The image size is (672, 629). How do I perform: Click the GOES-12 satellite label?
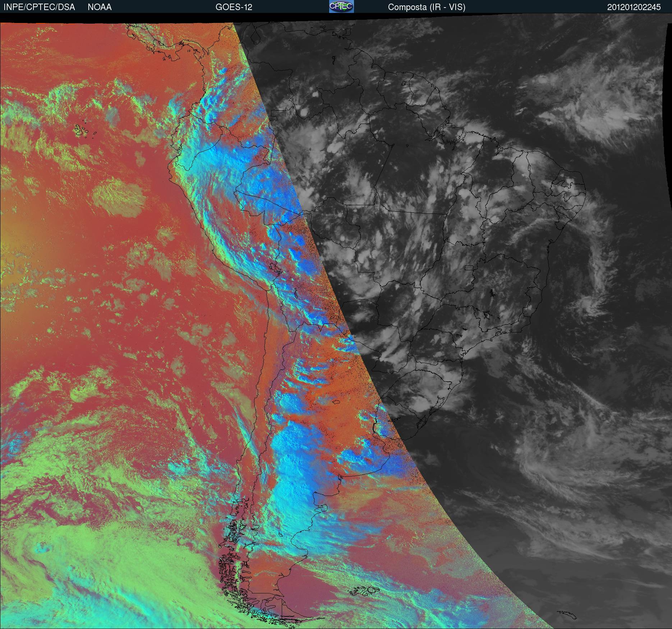[x=234, y=7]
